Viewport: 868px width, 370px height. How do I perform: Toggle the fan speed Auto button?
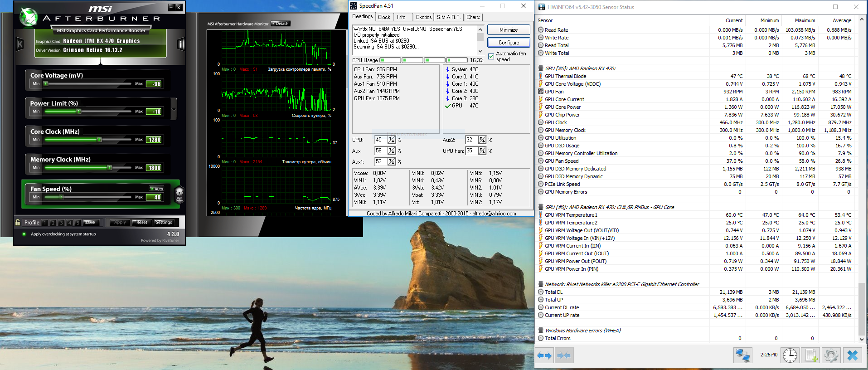point(157,189)
